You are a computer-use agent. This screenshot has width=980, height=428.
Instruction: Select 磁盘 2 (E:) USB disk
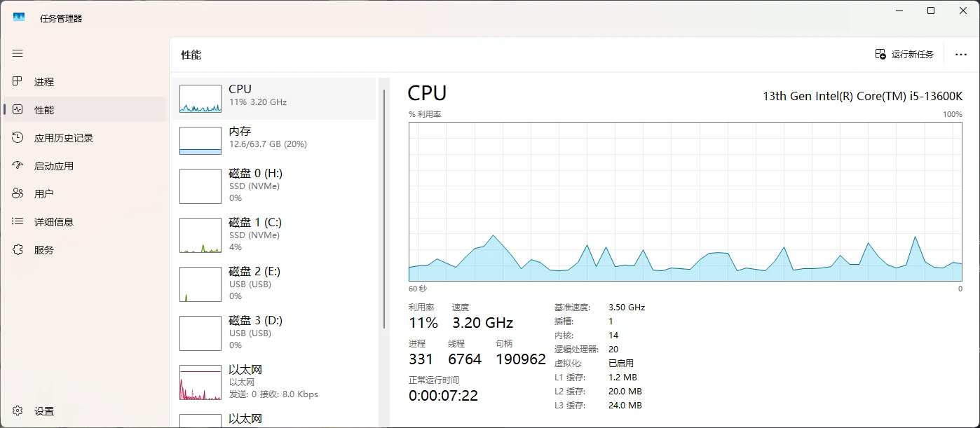(x=274, y=284)
